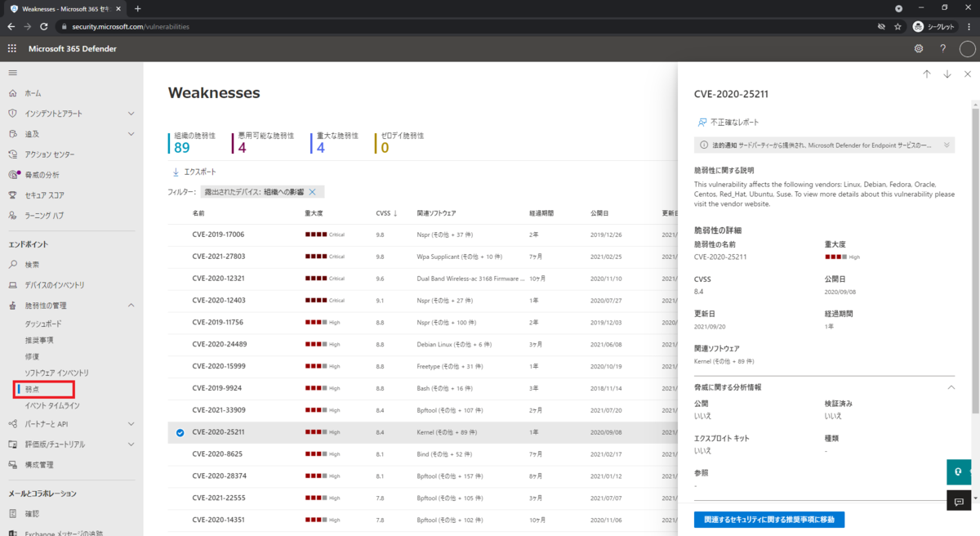Screen dimensions: 980x536
Task: Select 弱点 sub-item
Action: (32, 389)
